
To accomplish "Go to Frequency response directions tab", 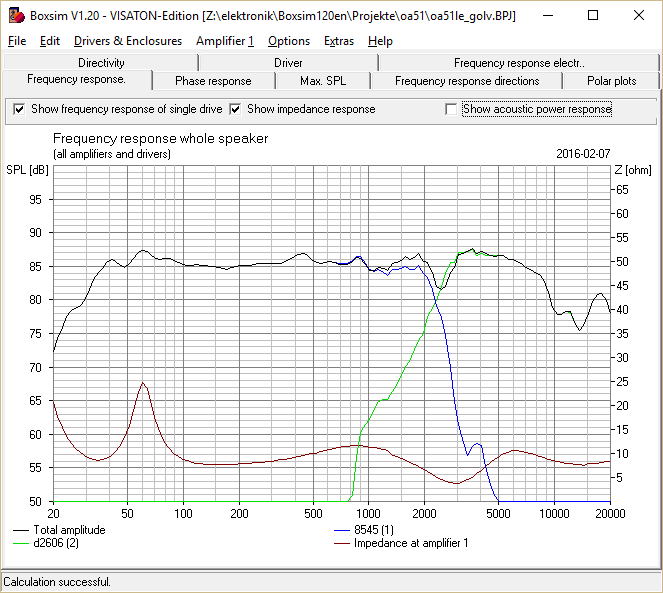I will point(467,81).
